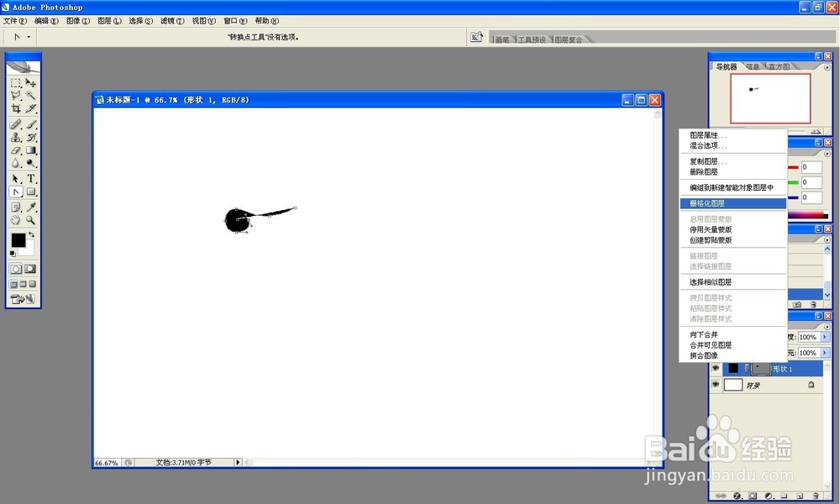
Task: Open the 图层 menu
Action: coord(109,21)
